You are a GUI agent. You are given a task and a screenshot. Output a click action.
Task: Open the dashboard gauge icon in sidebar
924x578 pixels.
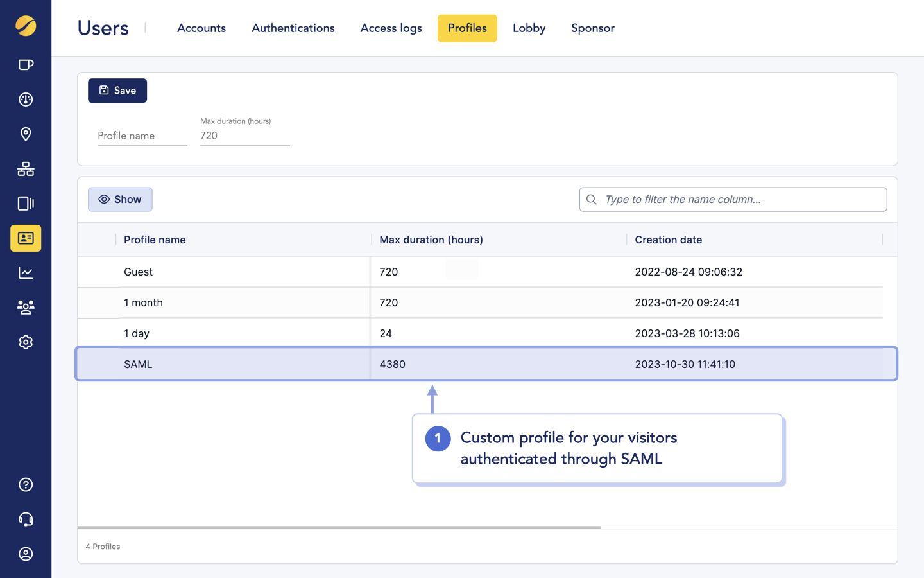(x=26, y=100)
